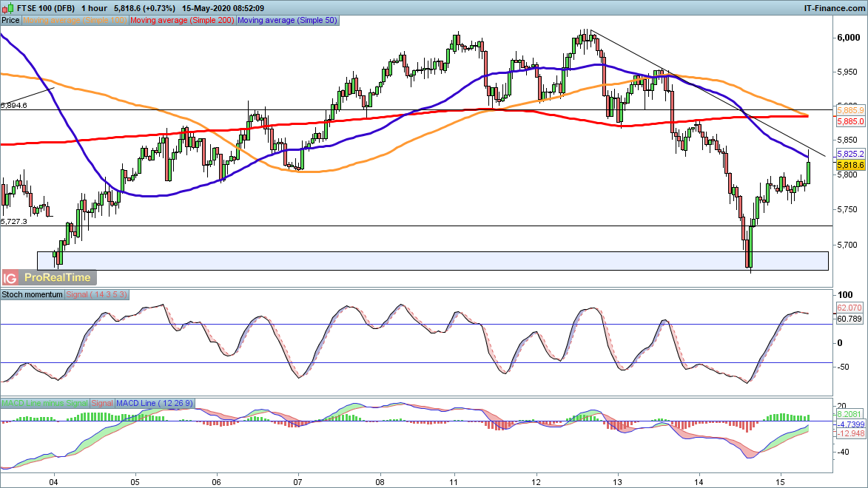
Task: Click the -12.948 MACD signal value tag
Action: point(850,434)
